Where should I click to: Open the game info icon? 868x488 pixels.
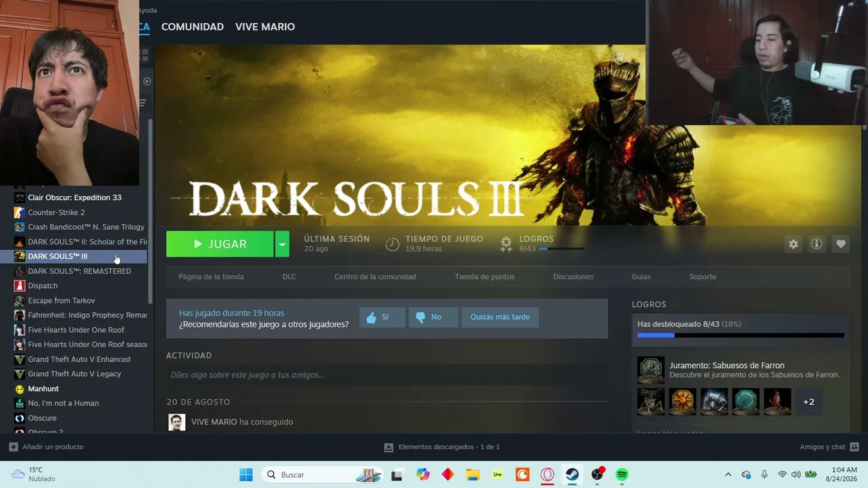816,244
